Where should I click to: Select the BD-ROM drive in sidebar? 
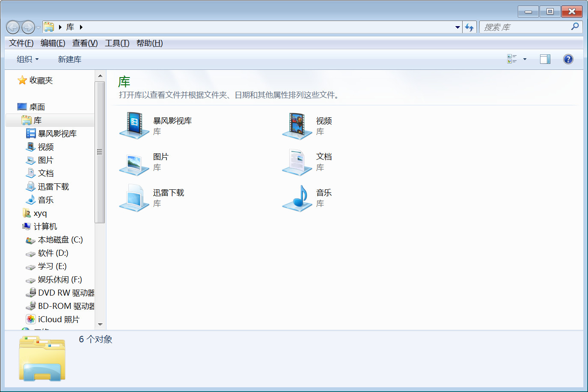coord(60,306)
